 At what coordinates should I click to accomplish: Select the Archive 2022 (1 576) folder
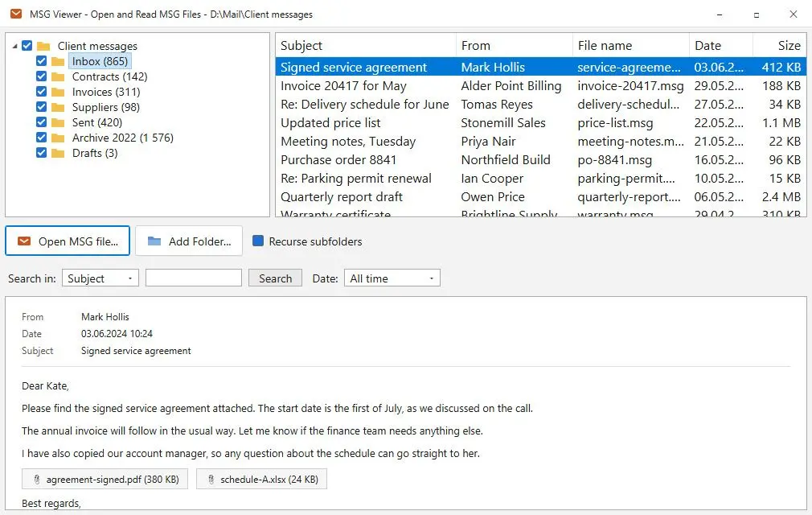coord(123,138)
